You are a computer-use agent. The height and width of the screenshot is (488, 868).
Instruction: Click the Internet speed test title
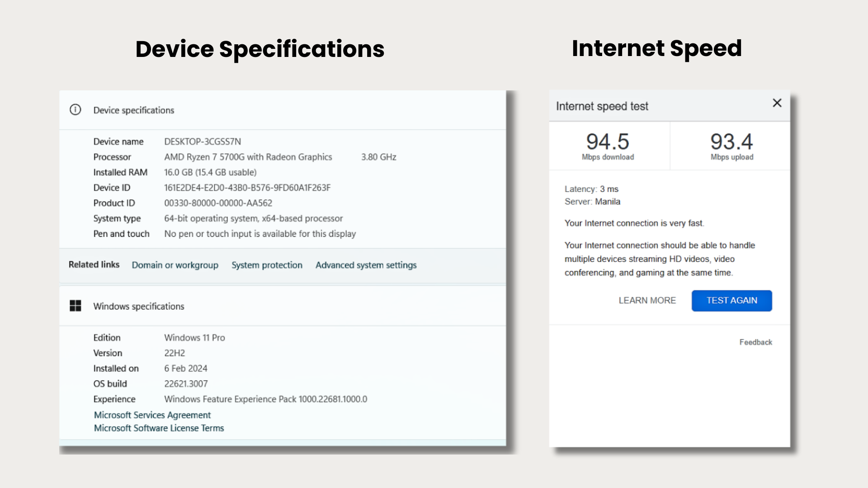(x=602, y=106)
